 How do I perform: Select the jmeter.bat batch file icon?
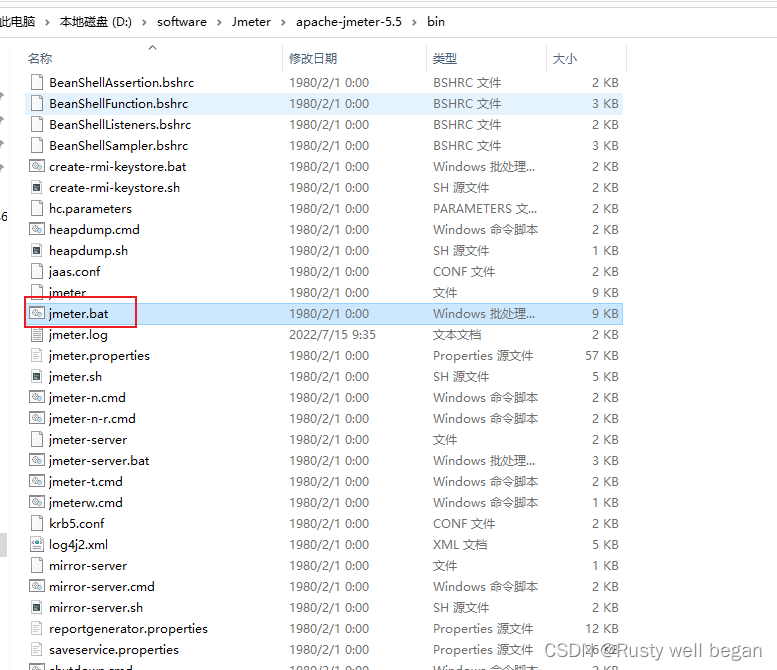click(x=37, y=313)
